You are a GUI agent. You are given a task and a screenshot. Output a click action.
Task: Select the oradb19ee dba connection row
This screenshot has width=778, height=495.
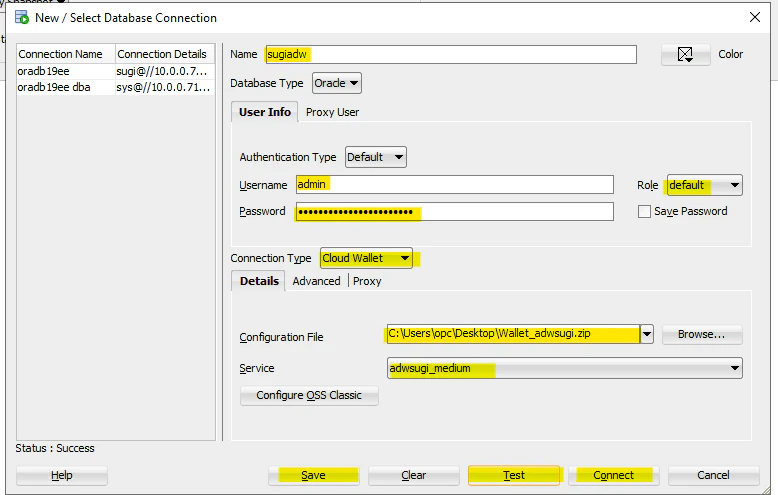point(116,87)
